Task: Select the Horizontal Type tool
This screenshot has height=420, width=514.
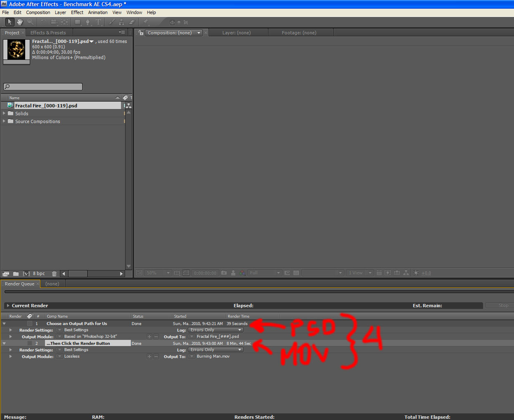Action: click(x=98, y=22)
